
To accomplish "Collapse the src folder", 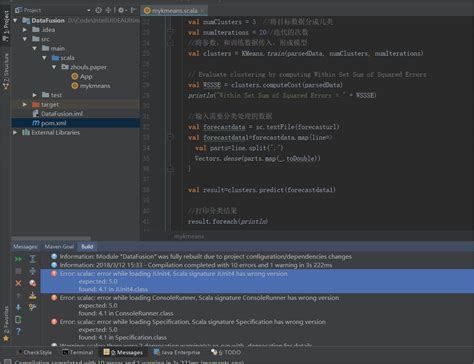I will tap(25, 39).
